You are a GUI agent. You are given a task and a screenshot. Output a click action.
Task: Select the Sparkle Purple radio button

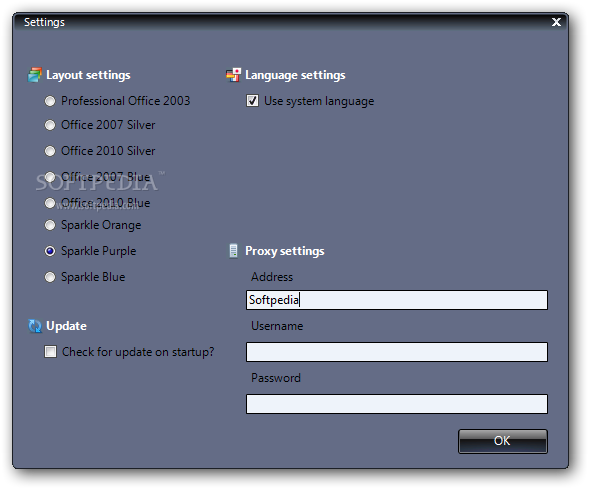tap(50, 251)
